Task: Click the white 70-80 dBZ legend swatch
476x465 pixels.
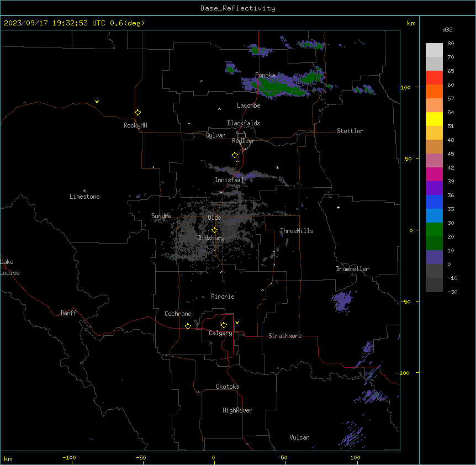Action: click(x=434, y=50)
